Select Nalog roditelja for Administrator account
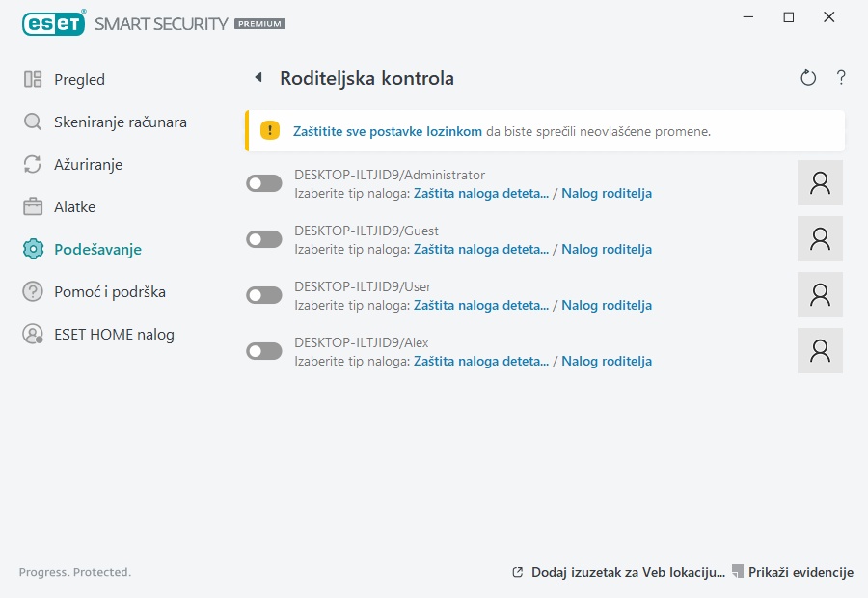The height and width of the screenshot is (598, 868). tap(607, 194)
